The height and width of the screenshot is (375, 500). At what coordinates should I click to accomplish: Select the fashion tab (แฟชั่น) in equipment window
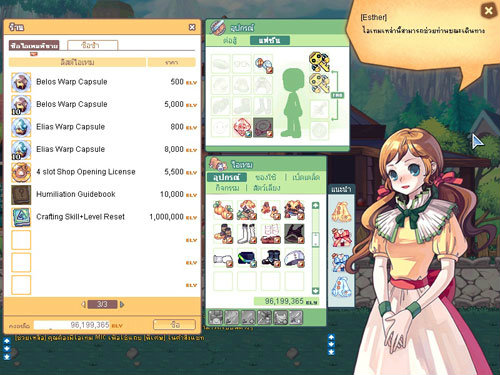point(270,40)
